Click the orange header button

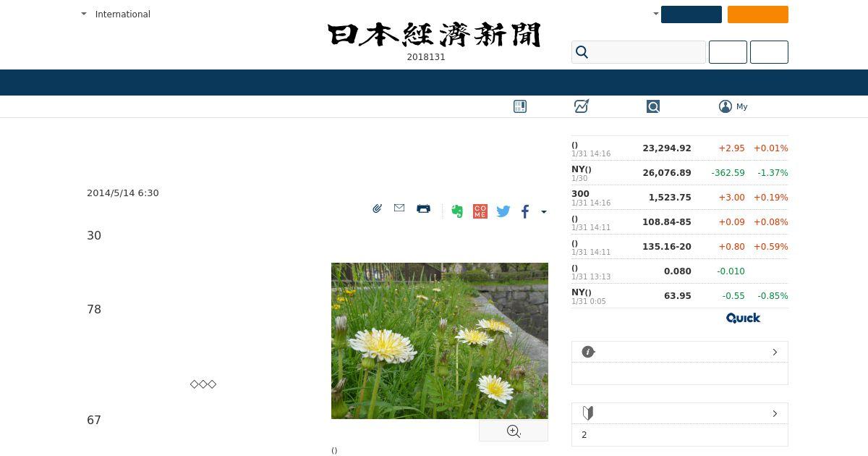tap(758, 14)
